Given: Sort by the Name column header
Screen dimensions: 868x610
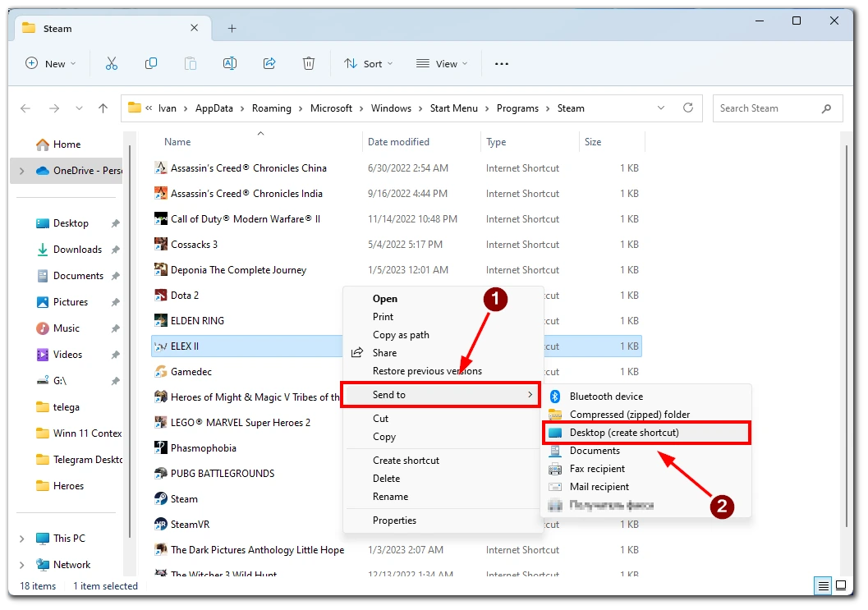Looking at the screenshot, I should pyautogui.click(x=177, y=142).
